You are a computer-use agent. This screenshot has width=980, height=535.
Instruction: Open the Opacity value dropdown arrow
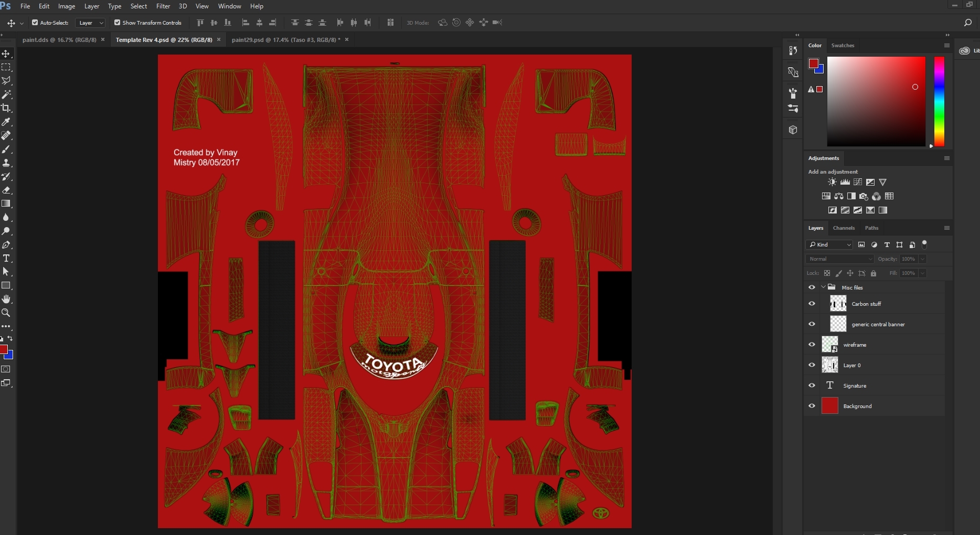(x=922, y=259)
